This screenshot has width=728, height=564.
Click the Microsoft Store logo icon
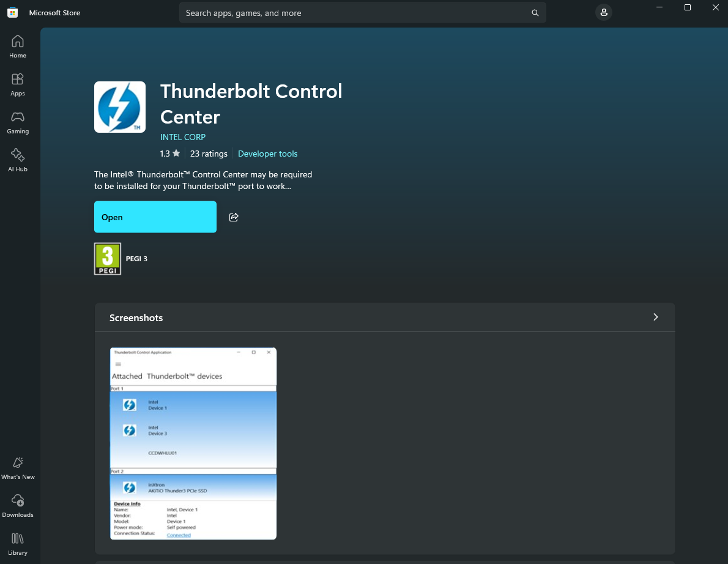[12, 12]
